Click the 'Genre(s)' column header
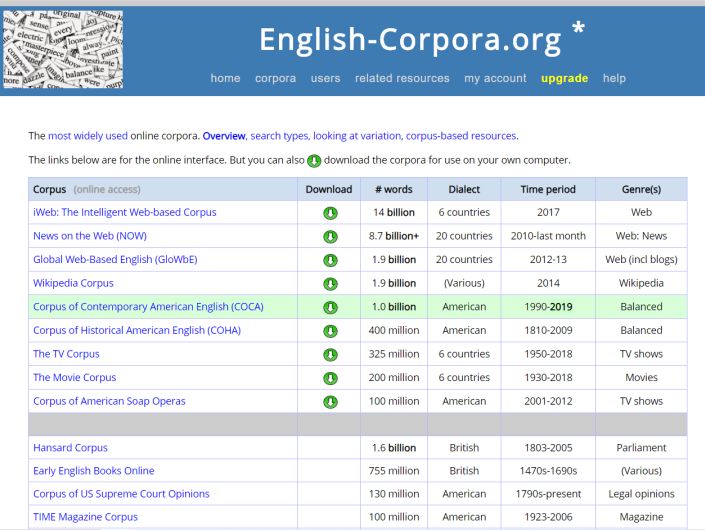This screenshot has width=705, height=530. [x=642, y=189]
